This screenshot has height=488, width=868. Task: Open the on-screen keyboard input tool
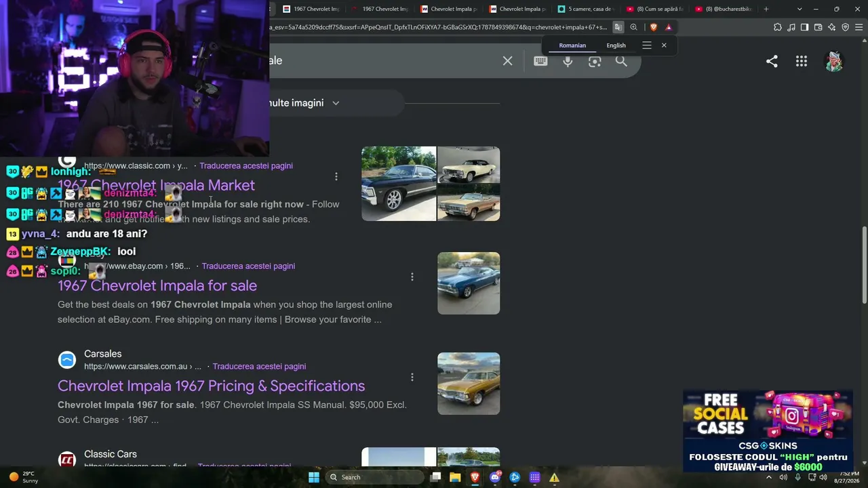pos(540,61)
